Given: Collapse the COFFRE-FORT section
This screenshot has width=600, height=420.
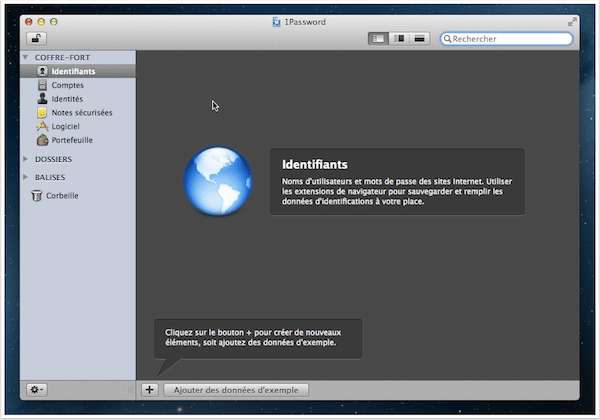Looking at the screenshot, I should [x=26, y=57].
